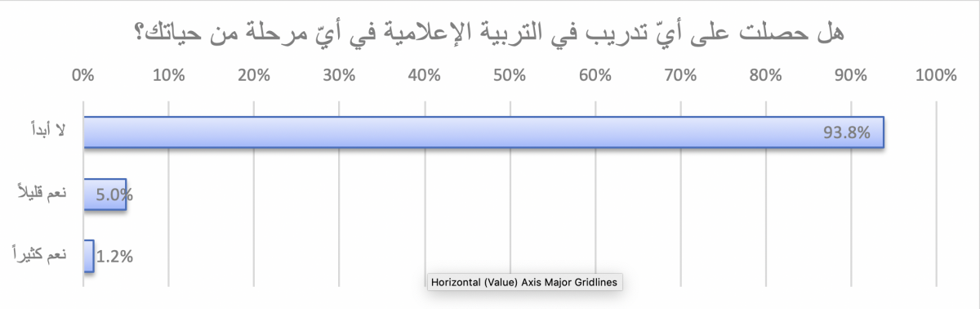Select the Arabic chart title text
Viewport: 980px width, 309px height.
[489, 34]
